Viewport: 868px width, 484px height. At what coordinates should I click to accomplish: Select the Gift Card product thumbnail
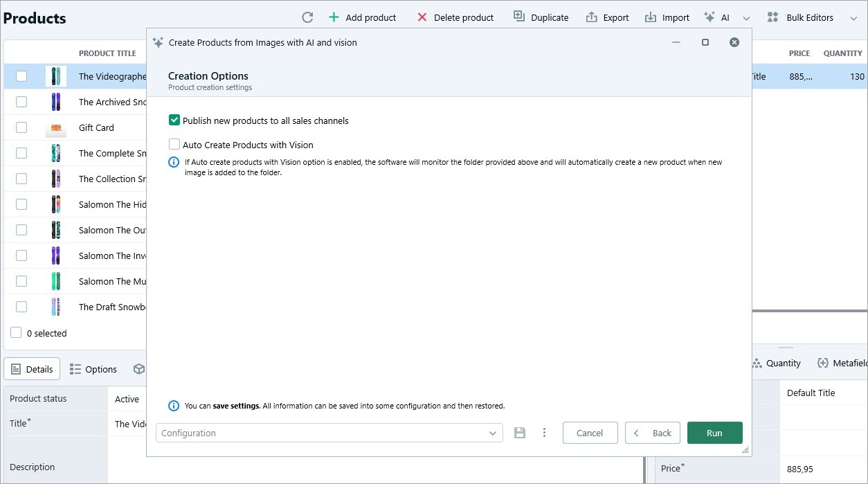pyautogui.click(x=55, y=127)
